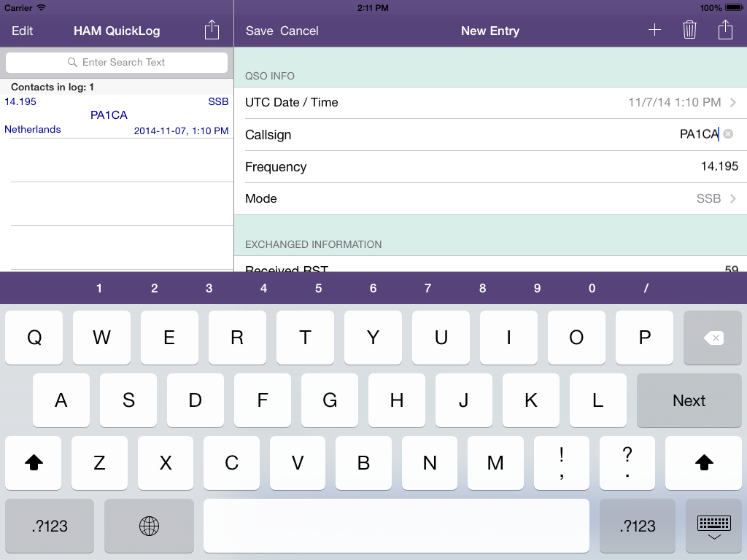
Task: Open the UTC Date / Time picker row
Action: point(491,102)
